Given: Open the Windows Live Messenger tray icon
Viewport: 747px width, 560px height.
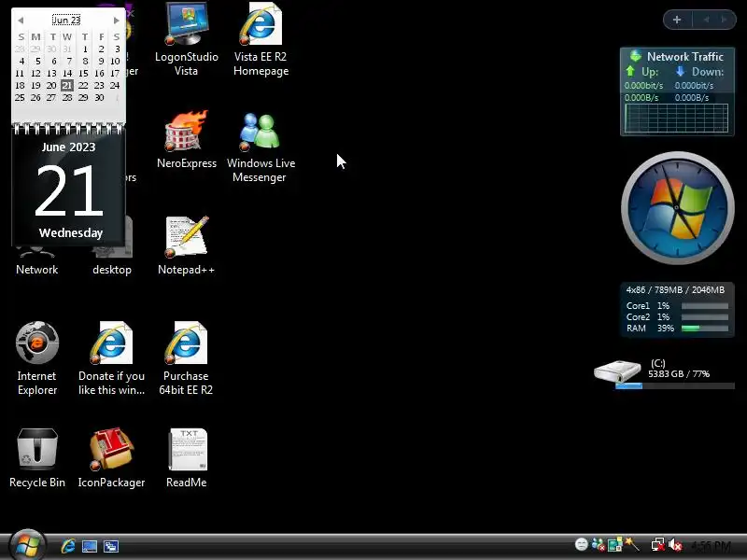Looking at the screenshot, I should [x=598, y=544].
